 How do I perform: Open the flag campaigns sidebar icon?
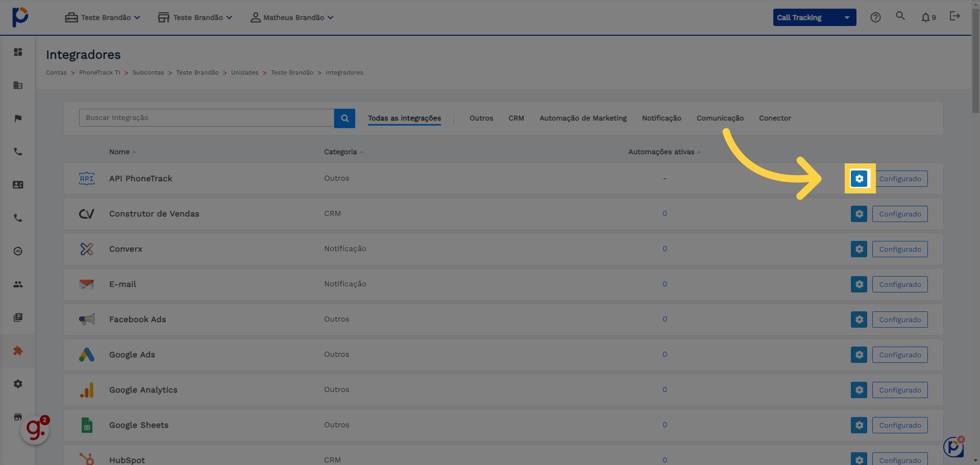click(x=18, y=118)
